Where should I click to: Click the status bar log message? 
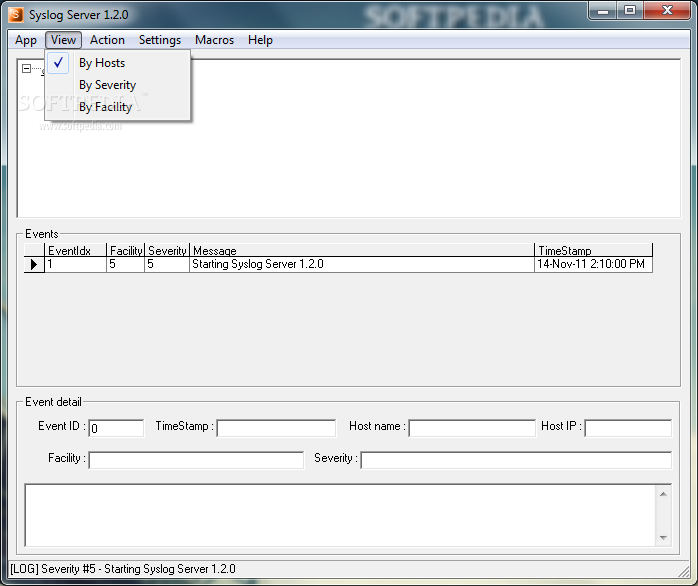point(123,569)
